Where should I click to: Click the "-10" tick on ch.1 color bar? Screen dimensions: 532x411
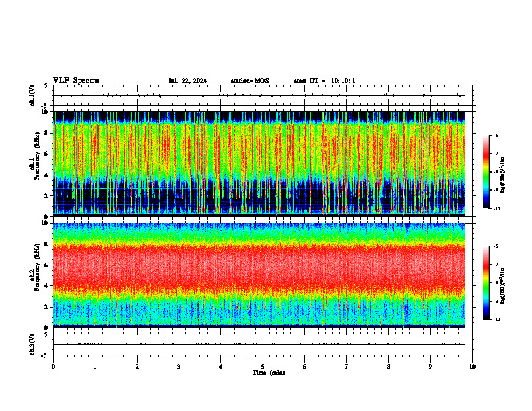click(x=496, y=209)
